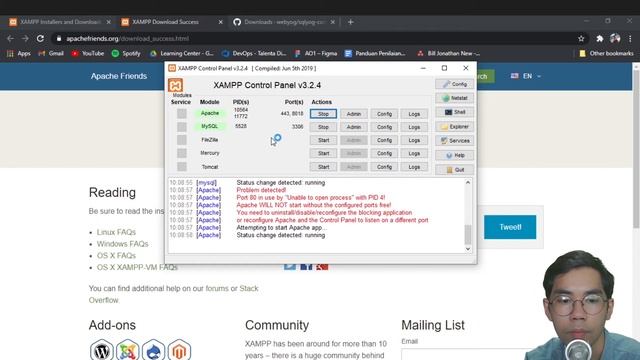Click Apache Friends site logo

tap(119, 76)
